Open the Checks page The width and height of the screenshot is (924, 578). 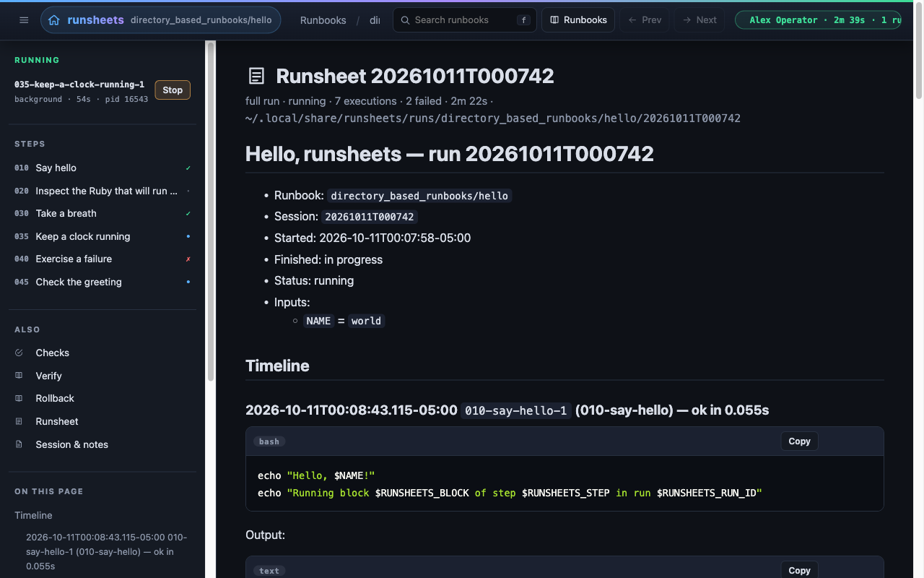103,353
